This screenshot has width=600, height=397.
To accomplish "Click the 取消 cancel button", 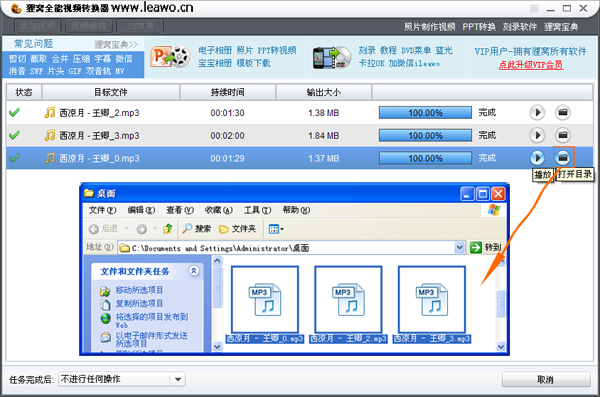I will pos(546,379).
